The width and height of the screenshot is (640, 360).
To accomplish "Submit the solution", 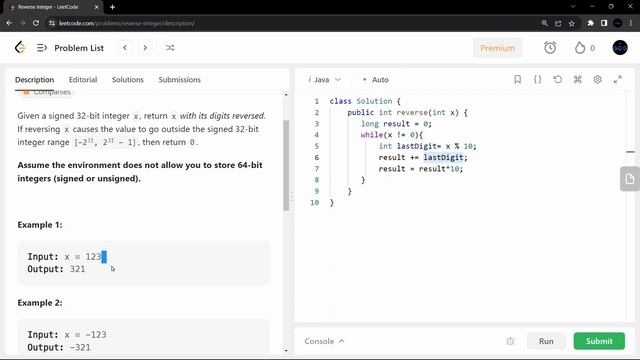I will pos(599,341).
